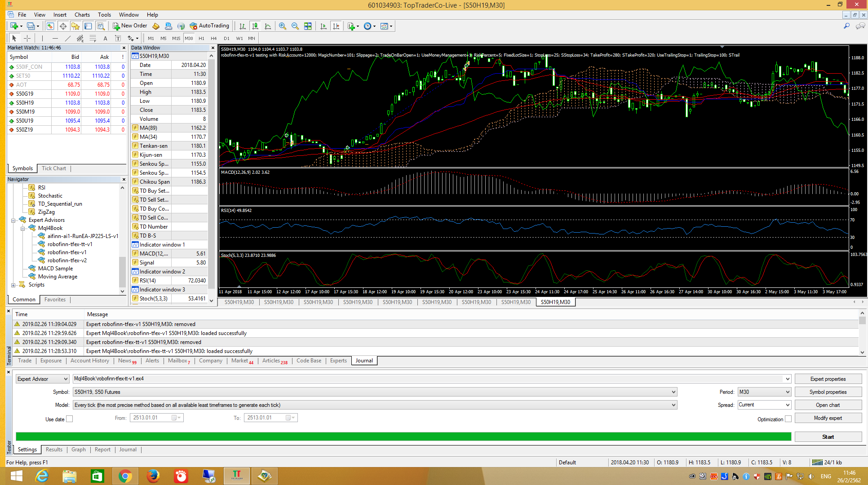Image resolution: width=868 pixels, height=485 pixels.
Task: Select the Crosshair cursor tool
Action: 27,38
